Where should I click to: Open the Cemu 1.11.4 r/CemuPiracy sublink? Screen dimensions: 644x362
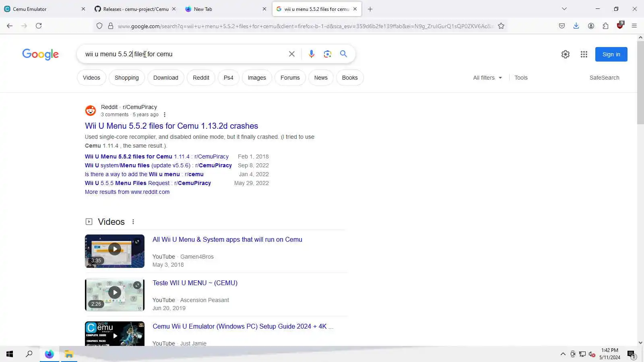tap(157, 156)
